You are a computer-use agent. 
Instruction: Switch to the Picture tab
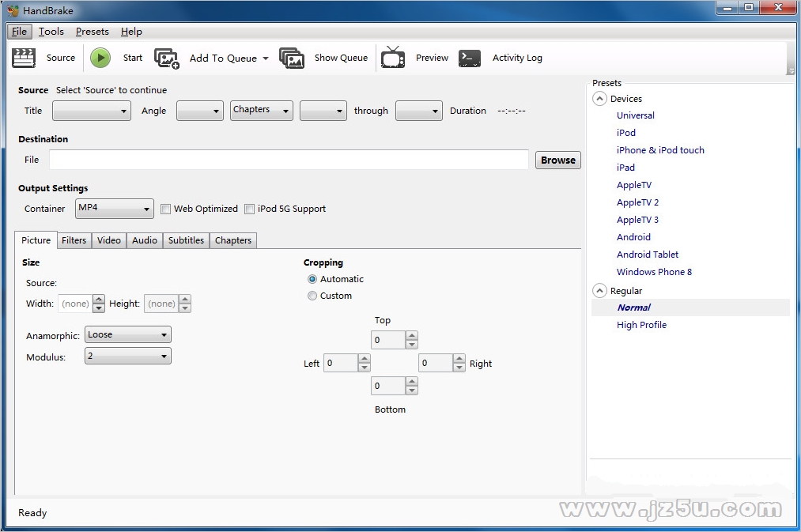[x=36, y=240]
